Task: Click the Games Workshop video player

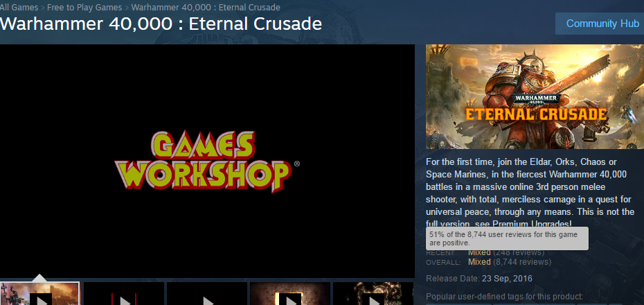Action: click(x=207, y=161)
